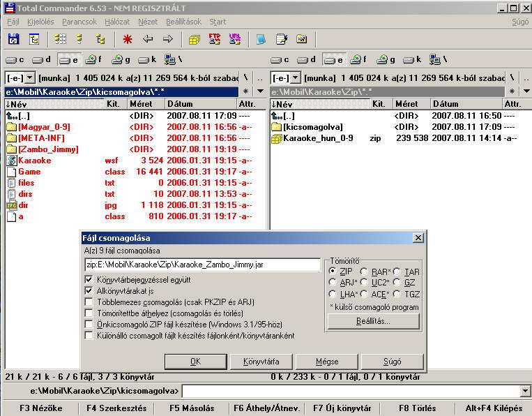Select drive k in the left panel
532x416 pixels.
147,60
